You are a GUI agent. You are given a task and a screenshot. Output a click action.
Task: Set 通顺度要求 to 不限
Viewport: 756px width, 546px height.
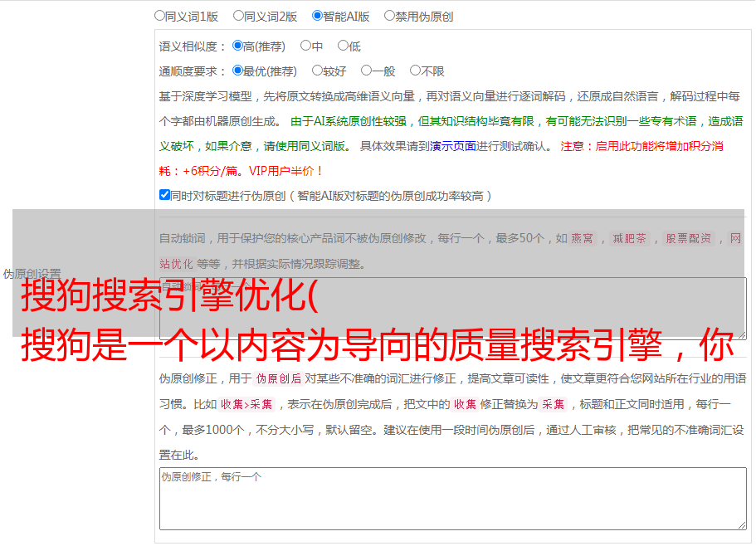415,71
